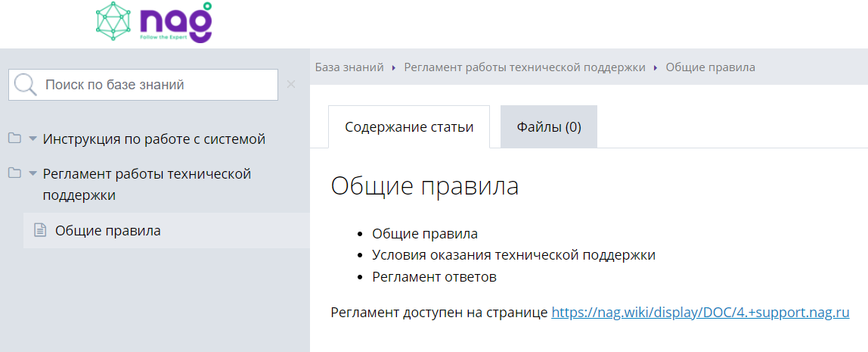Click folder icon beside Инструкция по работе с системой
Image resolution: width=868 pixels, height=352 pixels.
tap(14, 139)
